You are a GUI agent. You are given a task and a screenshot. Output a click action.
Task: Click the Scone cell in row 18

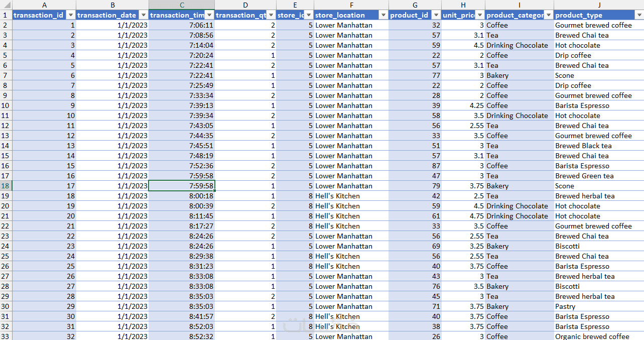point(599,186)
